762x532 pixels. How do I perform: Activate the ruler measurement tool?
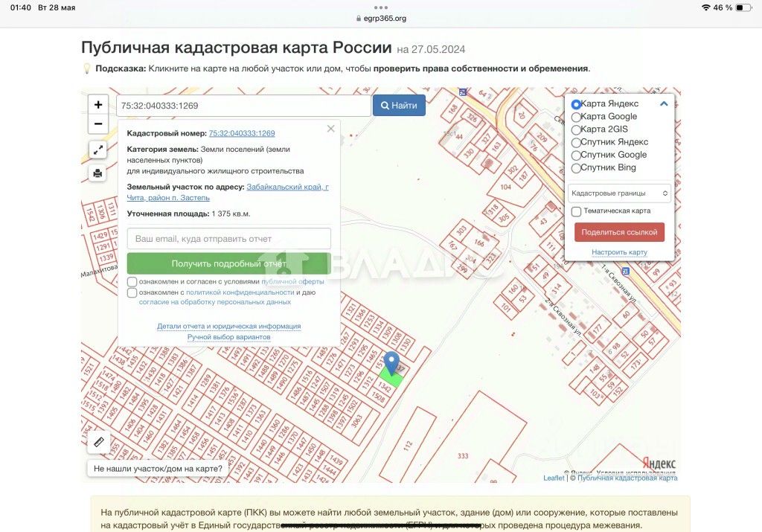coord(99,442)
